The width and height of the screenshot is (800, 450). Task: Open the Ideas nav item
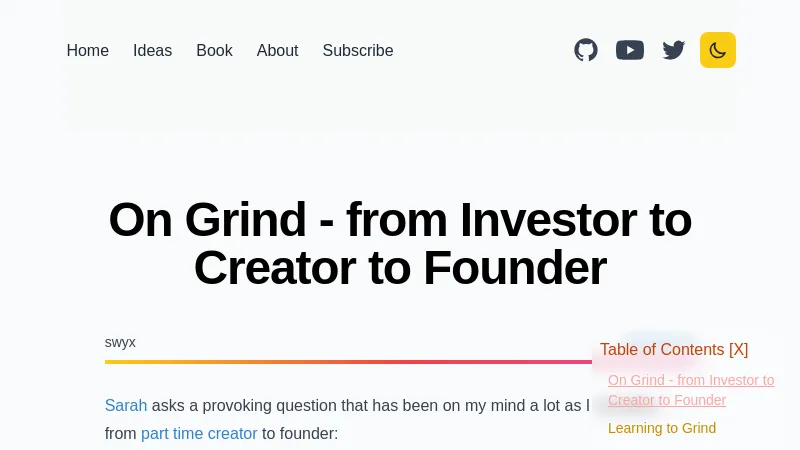coord(153,50)
